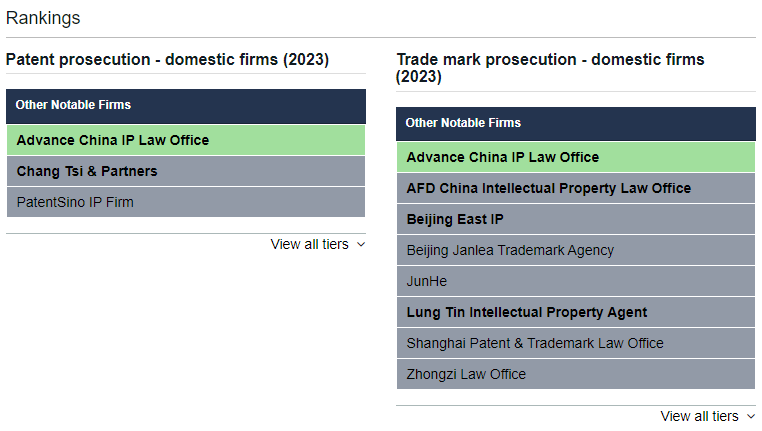762x431 pixels.
Task: Open Chang Tsi & Partners firm
Action: click(x=87, y=171)
